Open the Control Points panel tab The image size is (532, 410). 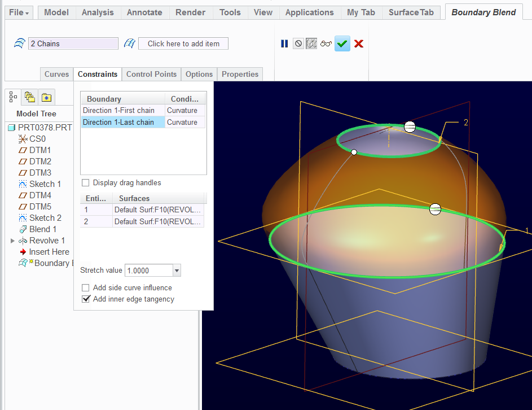[151, 74]
